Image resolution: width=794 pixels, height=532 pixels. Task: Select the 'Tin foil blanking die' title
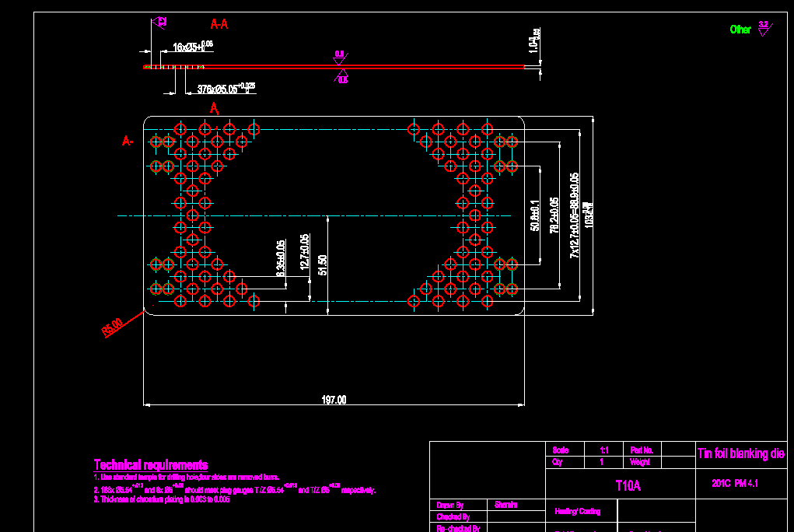(741, 453)
